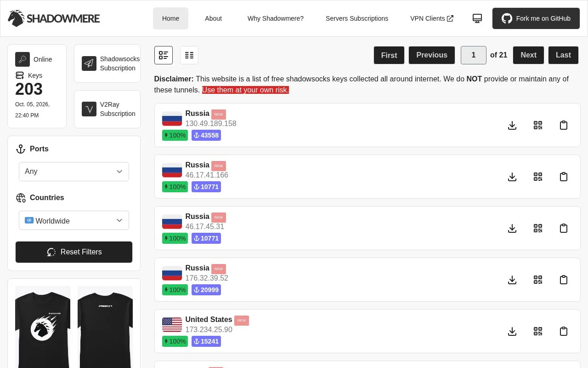Show QR code for Russia 176.32.39.52
Screen dimensions: 588x368
click(538, 280)
